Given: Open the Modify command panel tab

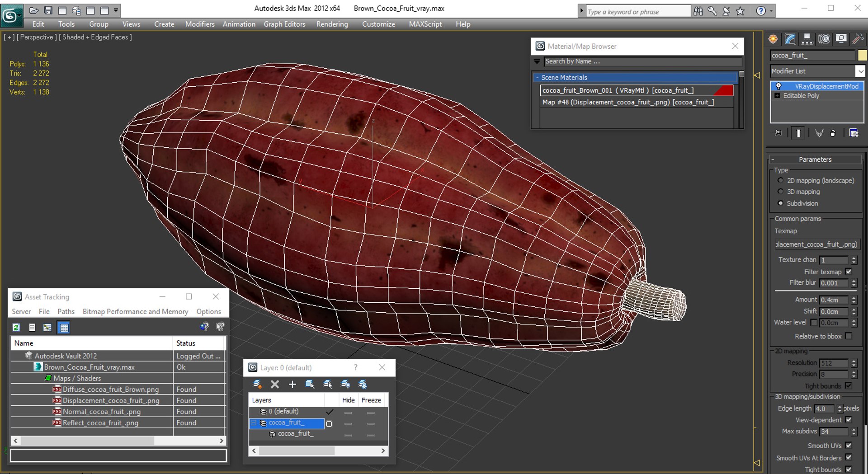Looking at the screenshot, I should click(x=790, y=39).
